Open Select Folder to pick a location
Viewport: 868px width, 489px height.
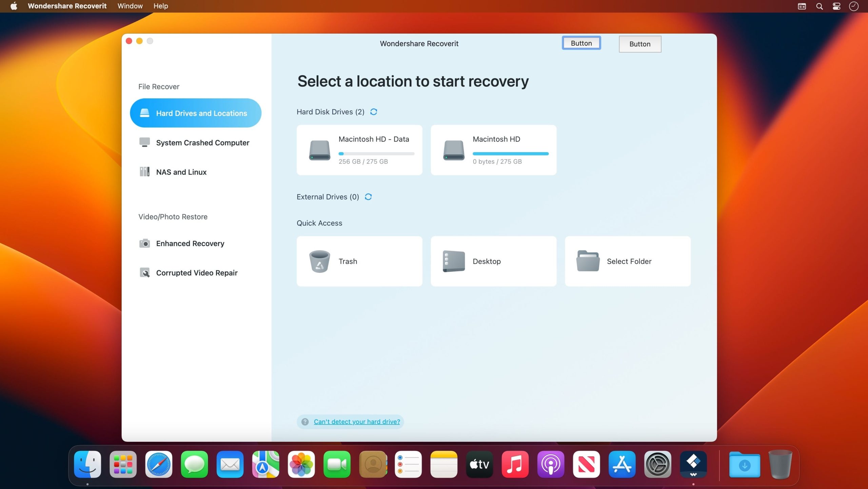[x=627, y=261]
